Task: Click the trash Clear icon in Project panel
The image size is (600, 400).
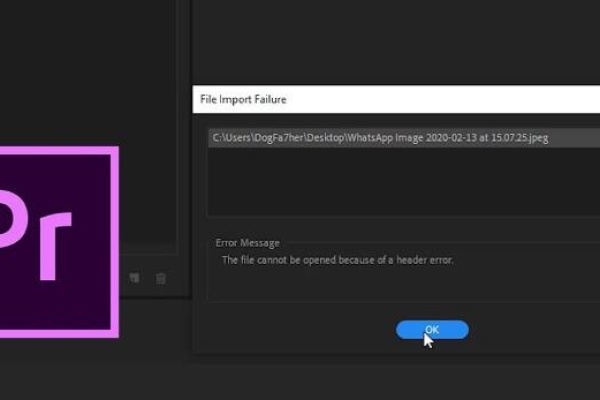Action: coord(160,279)
